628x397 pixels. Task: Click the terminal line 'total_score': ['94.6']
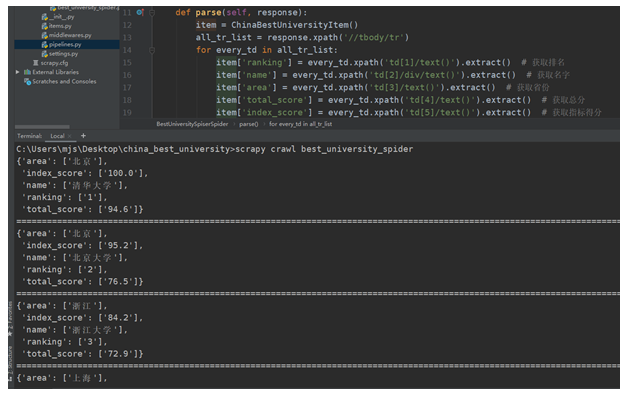(x=83, y=209)
